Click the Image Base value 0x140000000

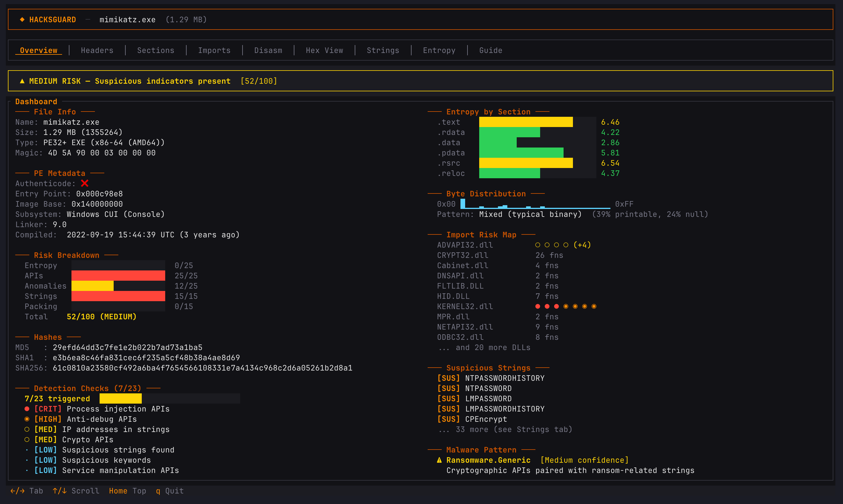tap(97, 204)
